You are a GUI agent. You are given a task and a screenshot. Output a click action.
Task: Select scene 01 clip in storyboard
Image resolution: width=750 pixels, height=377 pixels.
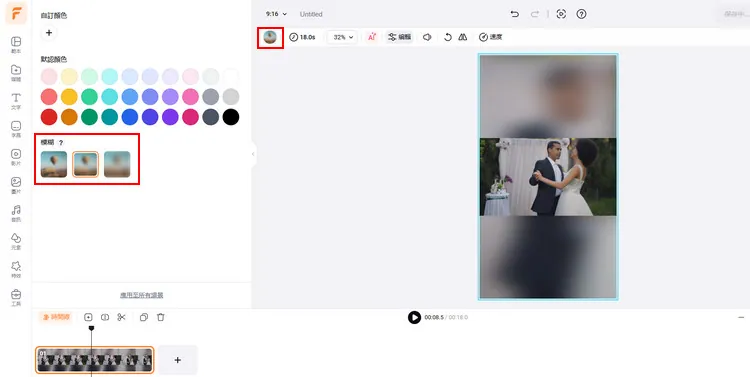pyautogui.click(x=95, y=360)
